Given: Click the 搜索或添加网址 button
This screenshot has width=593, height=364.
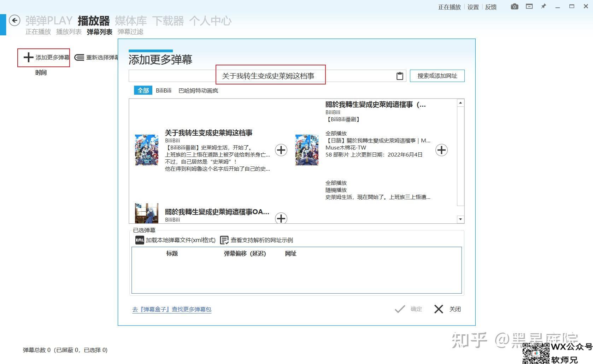Looking at the screenshot, I should pos(437,76).
